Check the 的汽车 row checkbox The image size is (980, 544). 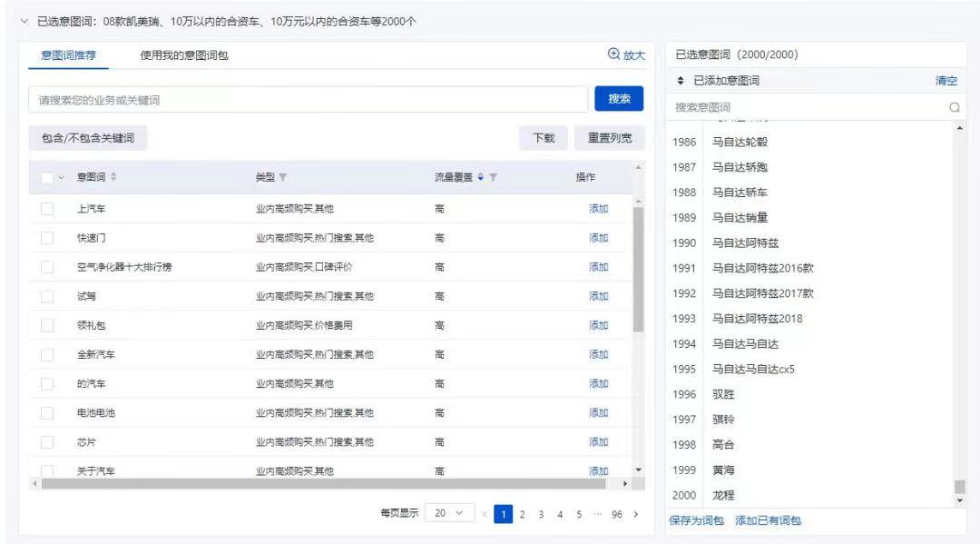coord(47,384)
